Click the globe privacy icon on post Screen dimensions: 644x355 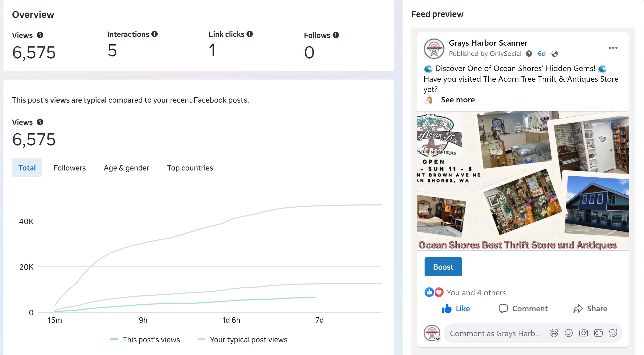pos(554,54)
